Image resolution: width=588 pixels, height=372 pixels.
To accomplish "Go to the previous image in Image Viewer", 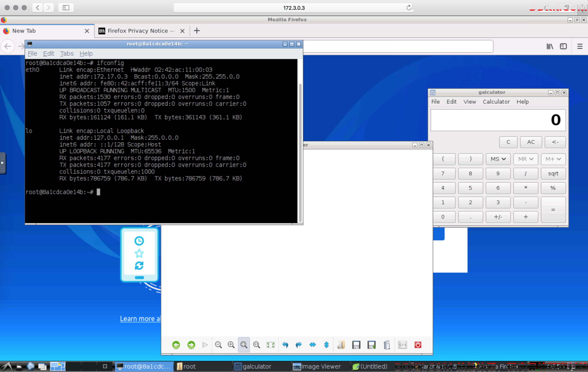I will [176, 345].
